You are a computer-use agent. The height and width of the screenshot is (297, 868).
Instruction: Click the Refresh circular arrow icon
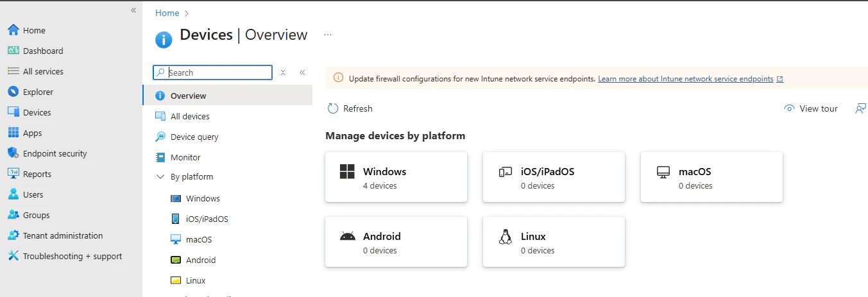click(332, 108)
